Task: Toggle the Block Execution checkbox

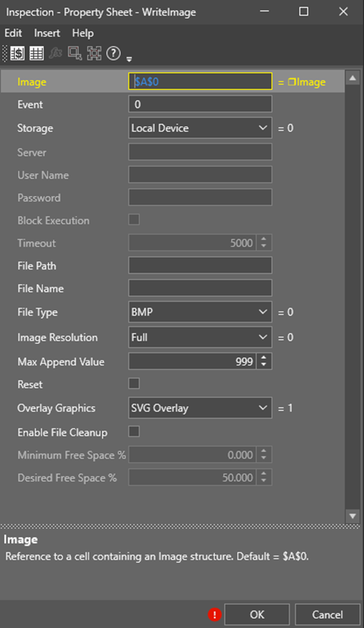Action: tap(134, 220)
